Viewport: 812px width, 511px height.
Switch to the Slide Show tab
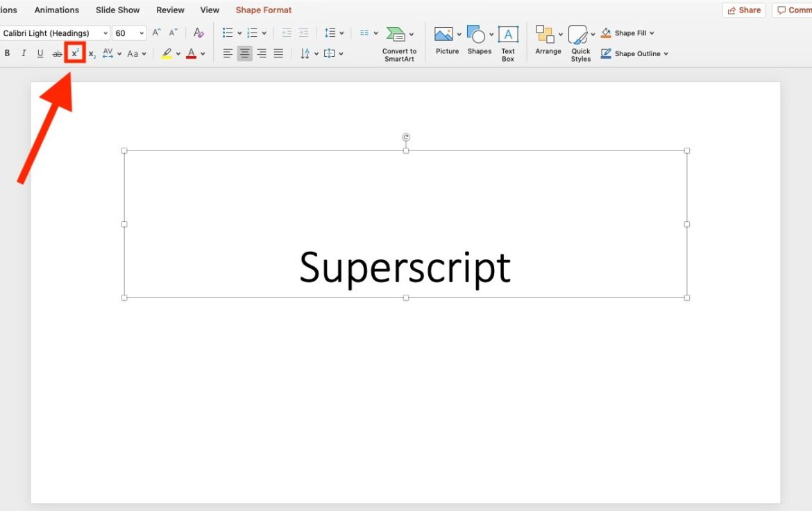coord(117,10)
